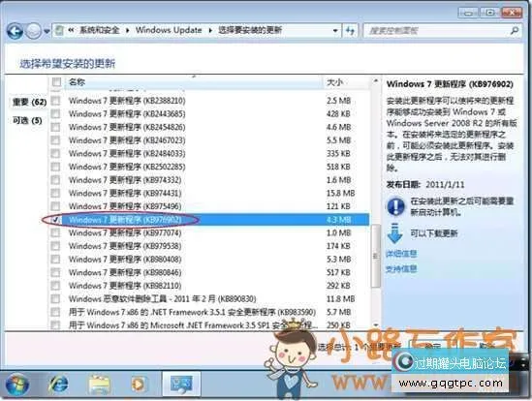The image size is (532, 401).
Task: Click the 15.8 MB size cell
Action: click(x=341, y=193)
